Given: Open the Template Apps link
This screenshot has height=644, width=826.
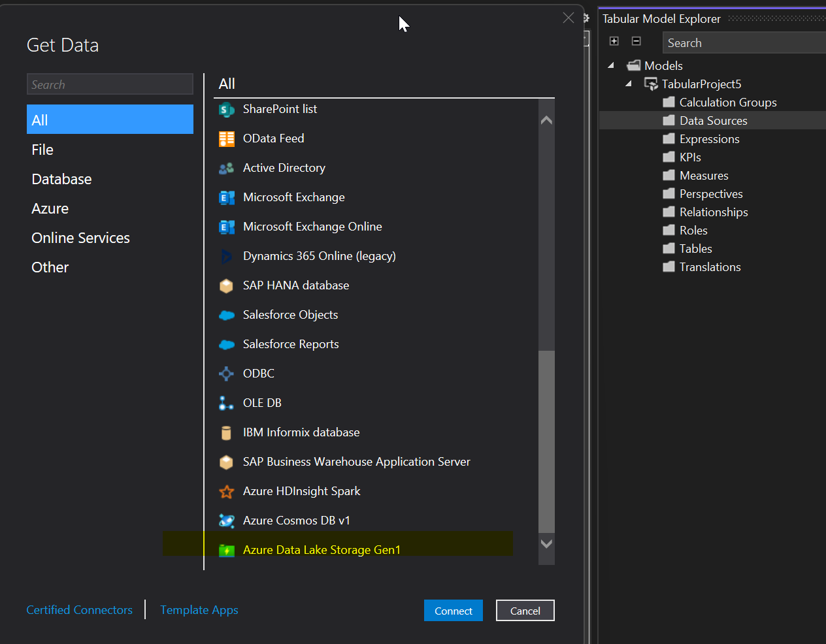Looking at the screenshot, I should (199, 610).
